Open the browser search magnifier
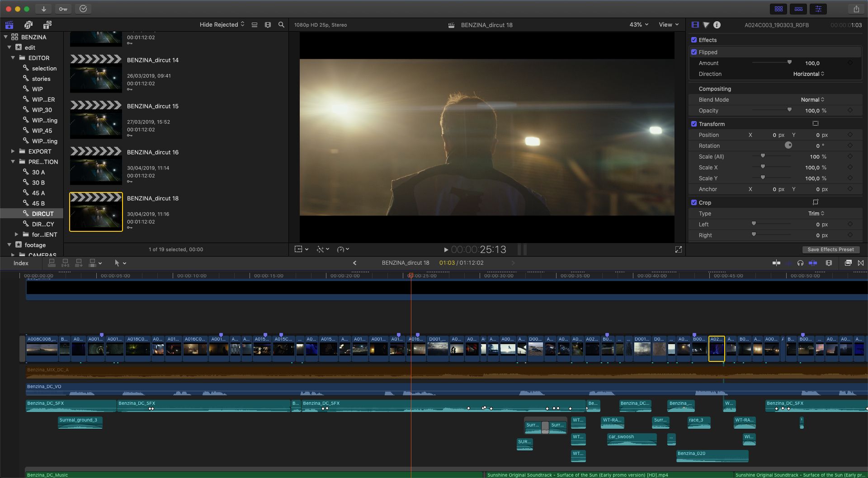This screenshot has width=868, height=478. coord(281,25)
